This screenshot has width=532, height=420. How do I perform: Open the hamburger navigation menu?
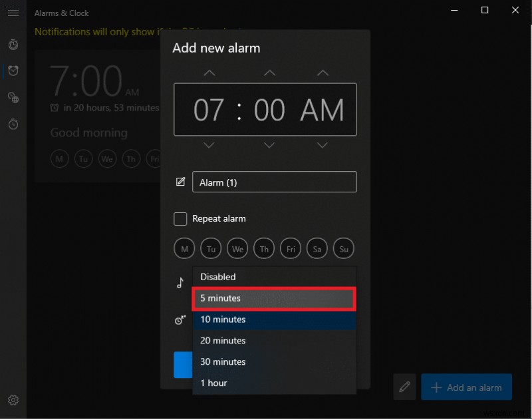[13, 13]
